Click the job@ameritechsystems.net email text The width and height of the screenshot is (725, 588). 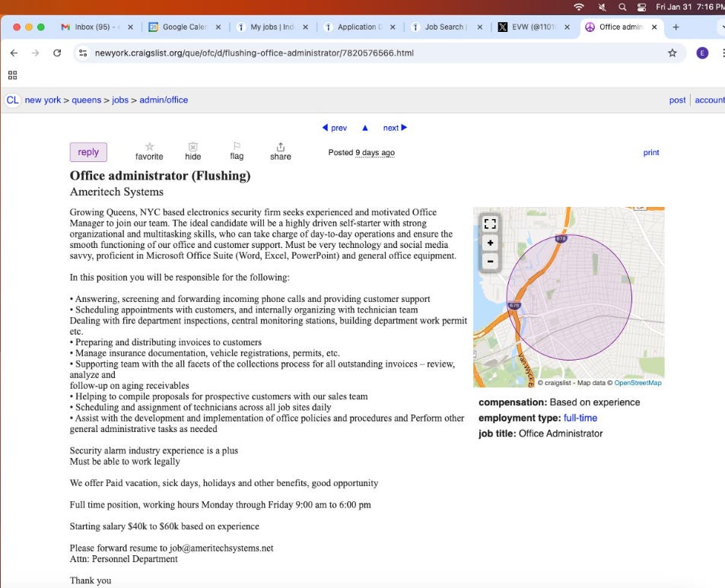click(x=221, y=548)
